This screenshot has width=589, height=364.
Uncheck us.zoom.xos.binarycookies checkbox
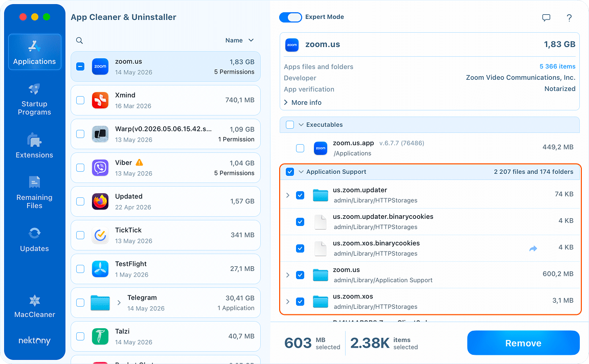point(300,248)
